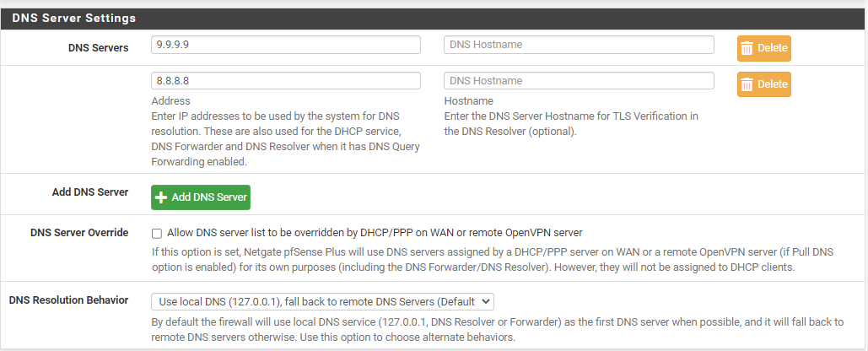Click the trash icon beside the 8.8.8.8 server
Viewport: 868px width, 351px height.
pos(747,84)
